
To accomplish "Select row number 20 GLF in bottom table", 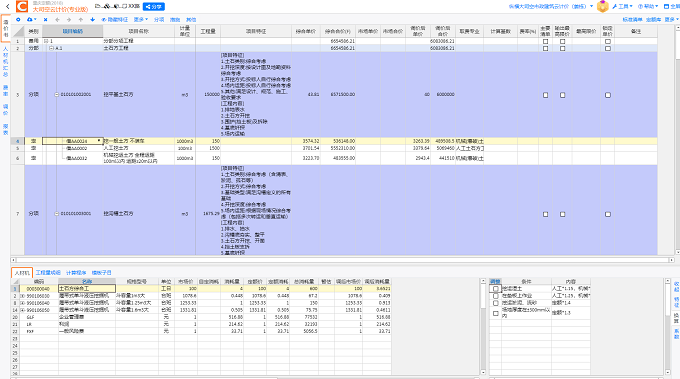I will pos(15,317).
